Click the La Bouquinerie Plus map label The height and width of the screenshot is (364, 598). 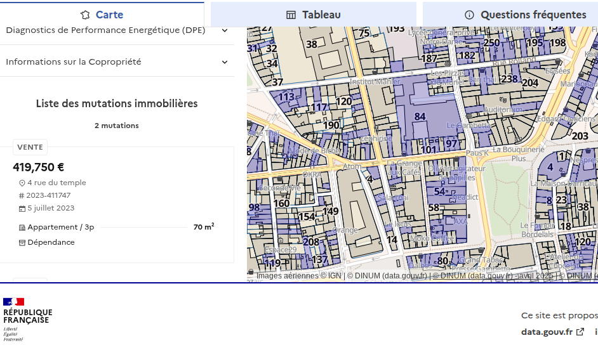519,153
